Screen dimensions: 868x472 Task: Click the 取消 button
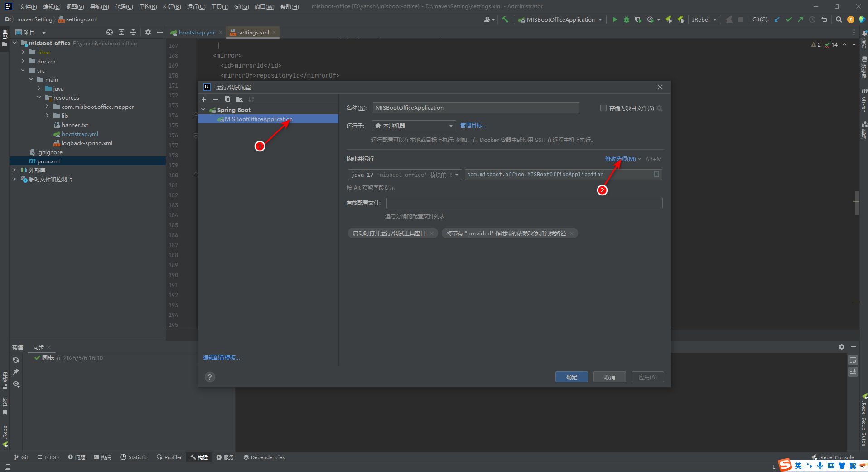point(610,377)
